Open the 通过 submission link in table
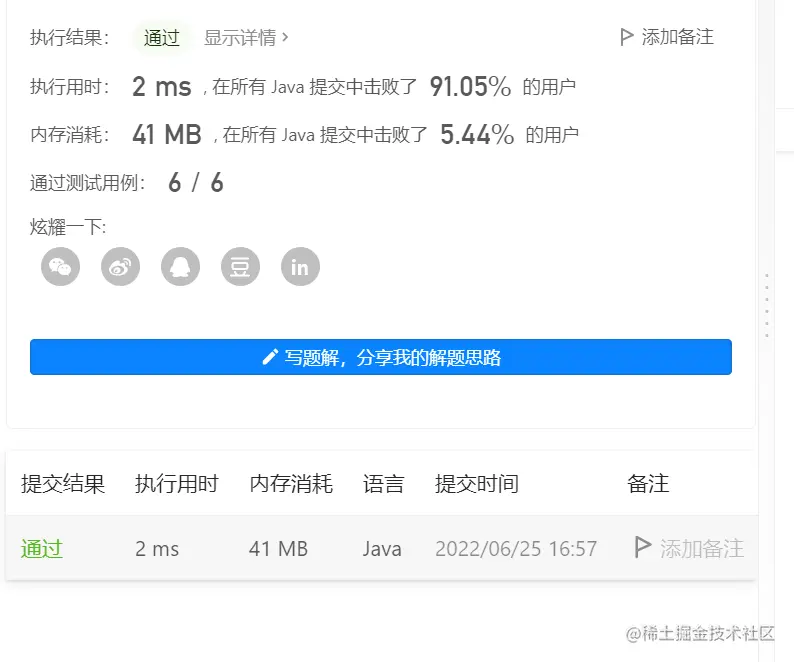 [42, 549]
